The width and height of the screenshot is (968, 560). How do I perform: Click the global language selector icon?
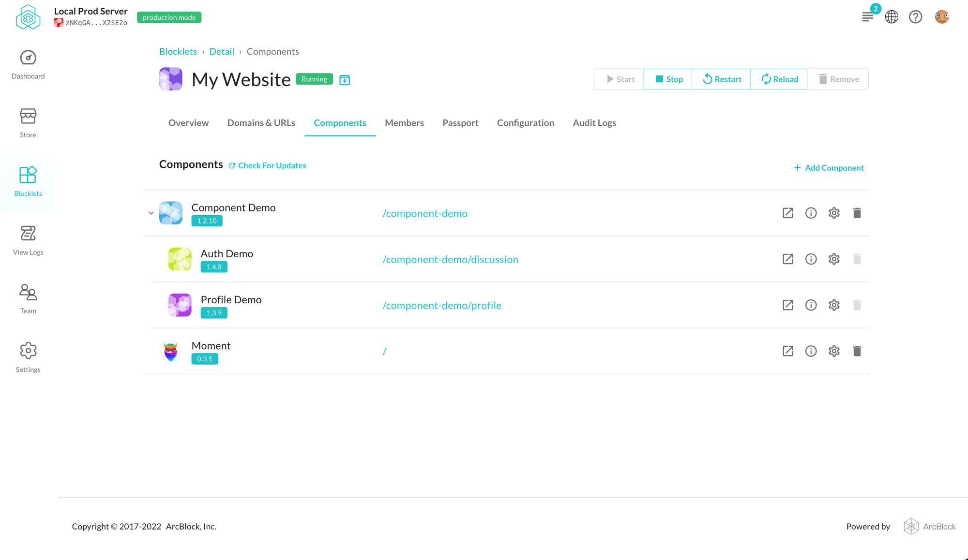tap(892, 16)
